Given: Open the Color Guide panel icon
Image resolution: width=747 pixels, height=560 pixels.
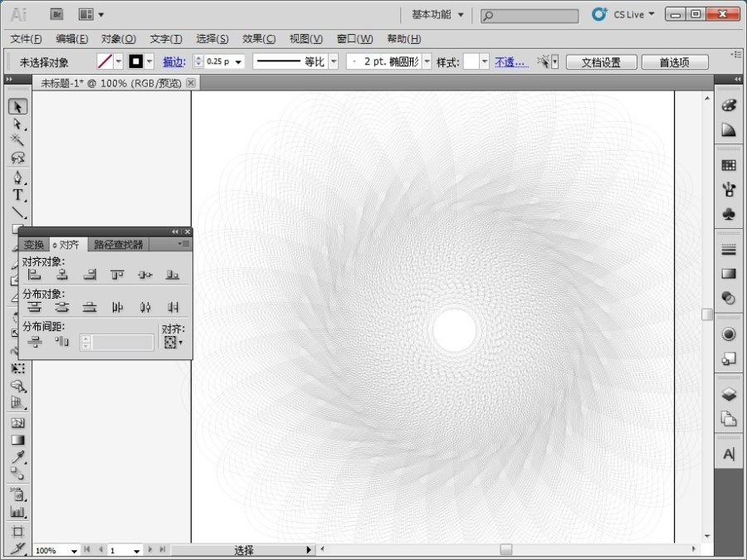Looking at the screenshot, I should click(729, 129).
